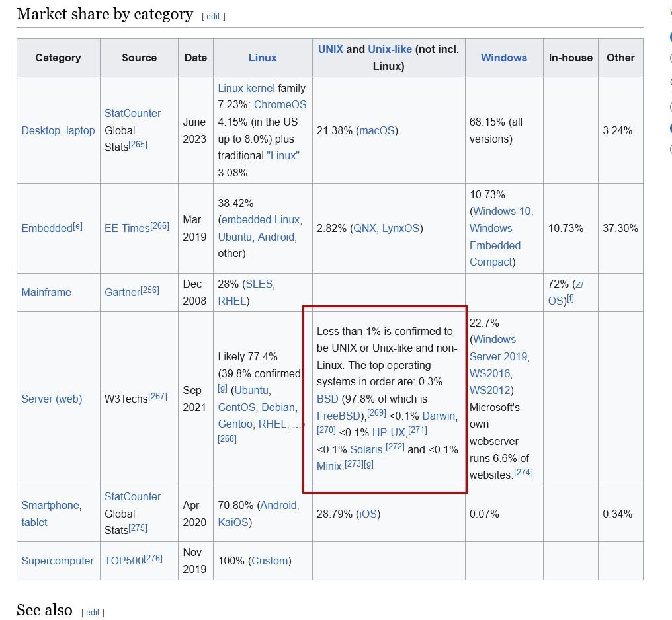Click citation 276 after TOP500
672x620 pixels.
point(153,559)
